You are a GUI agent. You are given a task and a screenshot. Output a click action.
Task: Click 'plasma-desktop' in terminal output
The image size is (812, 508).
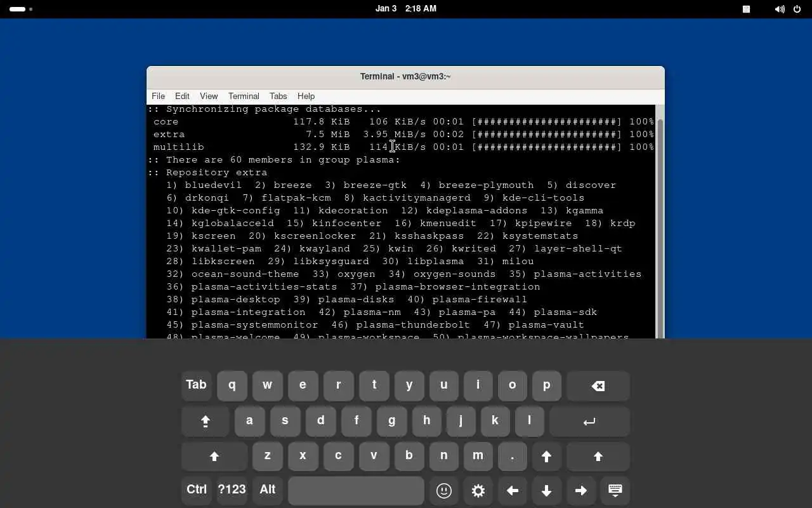click(x=235, y=299)
